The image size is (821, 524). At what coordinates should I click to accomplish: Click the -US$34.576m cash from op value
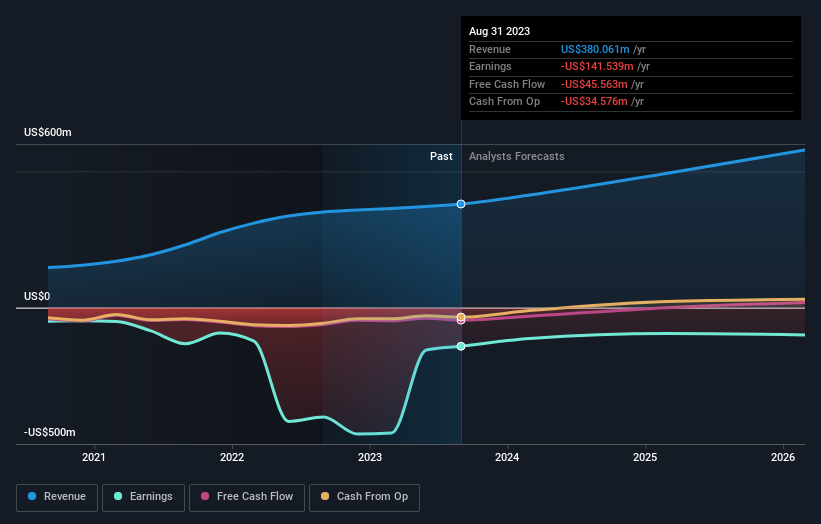tap(594, 102)
